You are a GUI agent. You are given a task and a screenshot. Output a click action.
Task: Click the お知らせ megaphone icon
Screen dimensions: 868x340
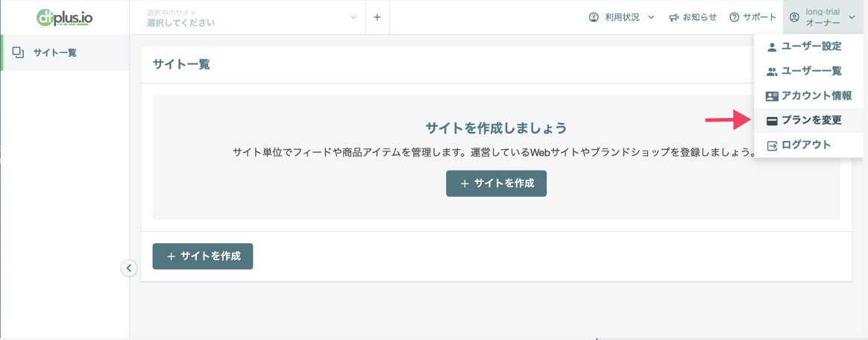click(673, 17)
